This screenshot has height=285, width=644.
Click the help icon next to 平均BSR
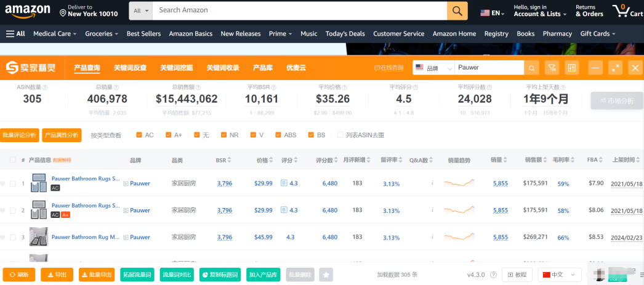[x=273, y=87]
